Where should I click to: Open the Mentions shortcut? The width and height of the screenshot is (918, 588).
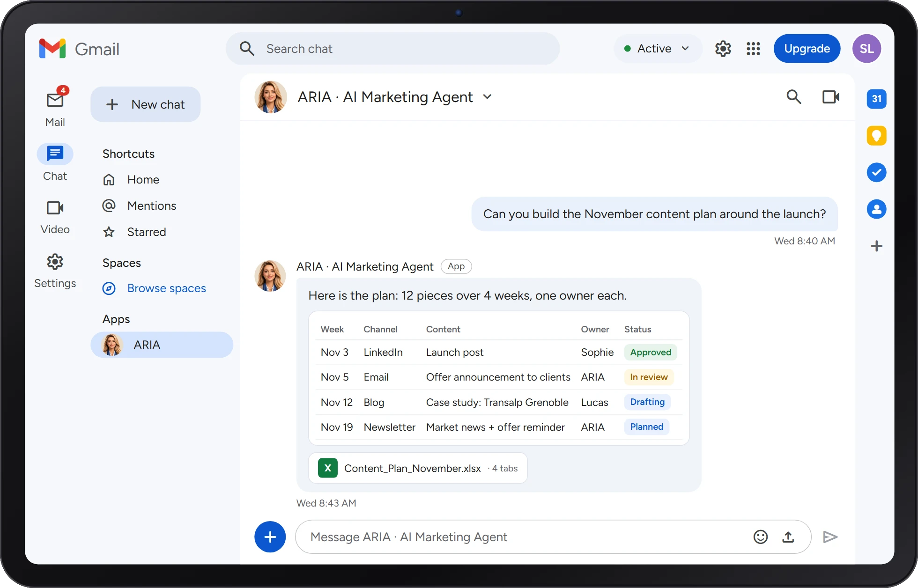click(x=140, y=206)
